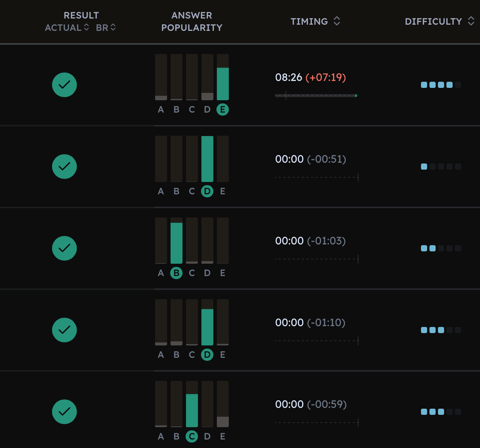The image size is (480, 448).
Task: Select highlighted answer E in first row
Action: [x=223, y=109]
